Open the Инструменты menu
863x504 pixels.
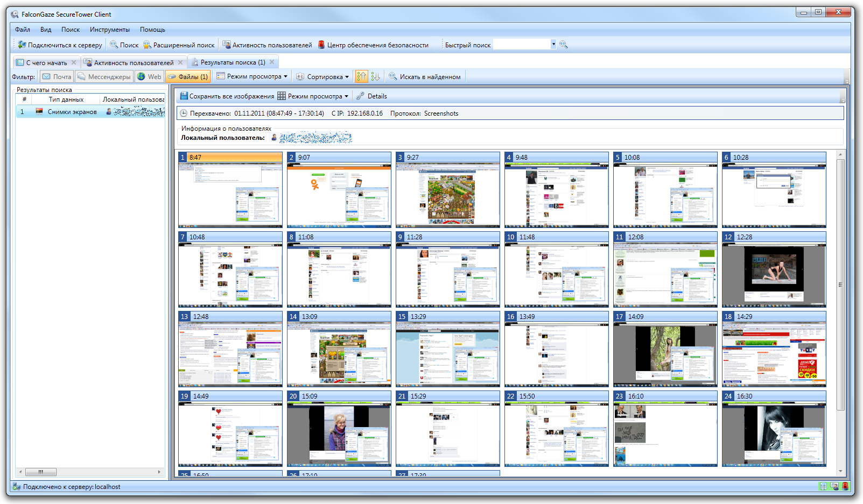click(109, 30)
